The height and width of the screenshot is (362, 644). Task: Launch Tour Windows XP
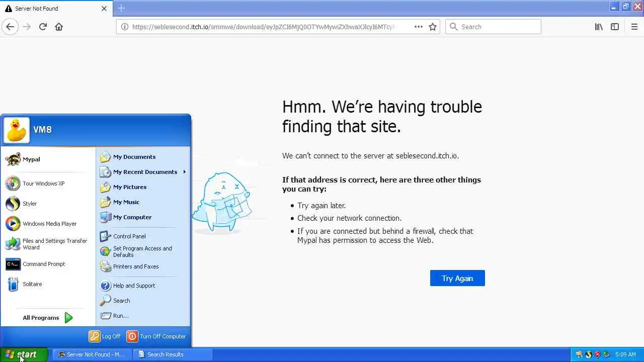point(48,184)
